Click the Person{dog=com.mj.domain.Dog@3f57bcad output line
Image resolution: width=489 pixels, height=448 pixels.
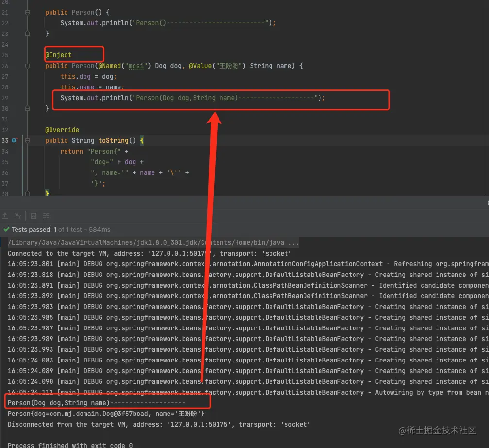(106, 414)
